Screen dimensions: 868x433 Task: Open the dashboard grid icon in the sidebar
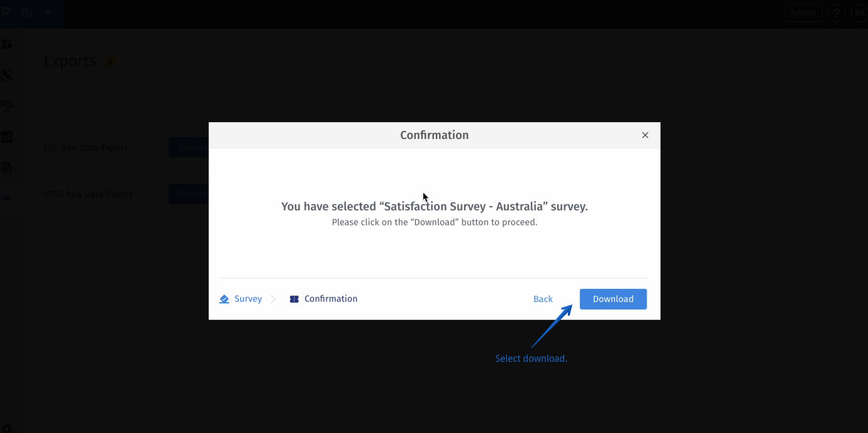(x=7, y=43)
